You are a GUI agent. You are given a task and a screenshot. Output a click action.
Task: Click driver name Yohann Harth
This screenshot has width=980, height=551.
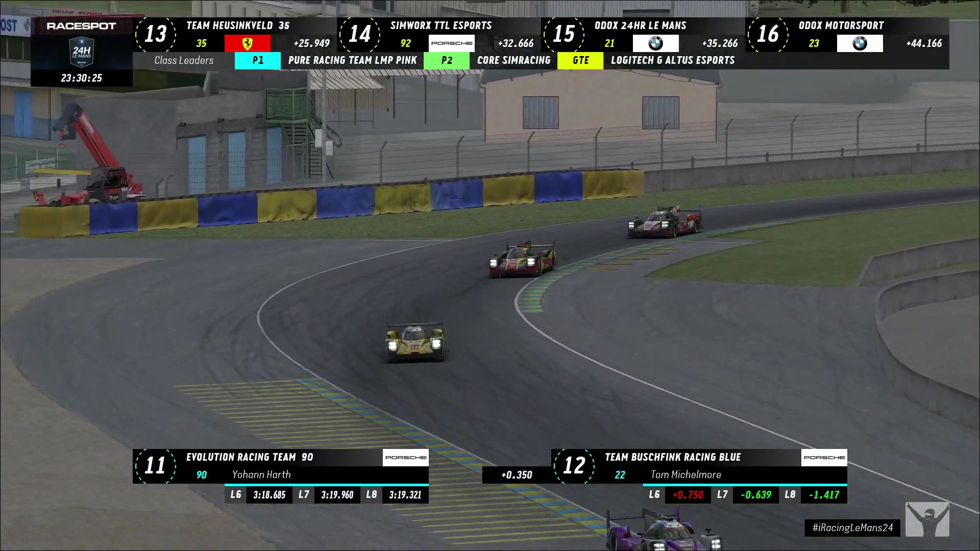click(x=261, y=474)
